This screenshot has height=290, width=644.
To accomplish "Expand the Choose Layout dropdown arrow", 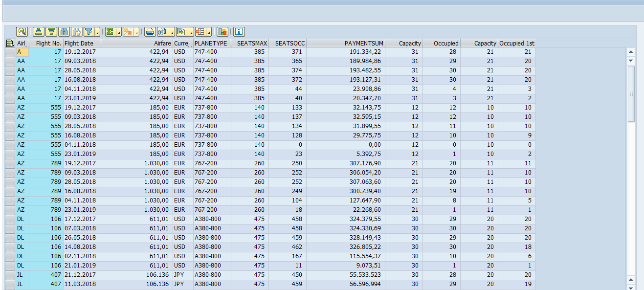I will coord(209,32).
